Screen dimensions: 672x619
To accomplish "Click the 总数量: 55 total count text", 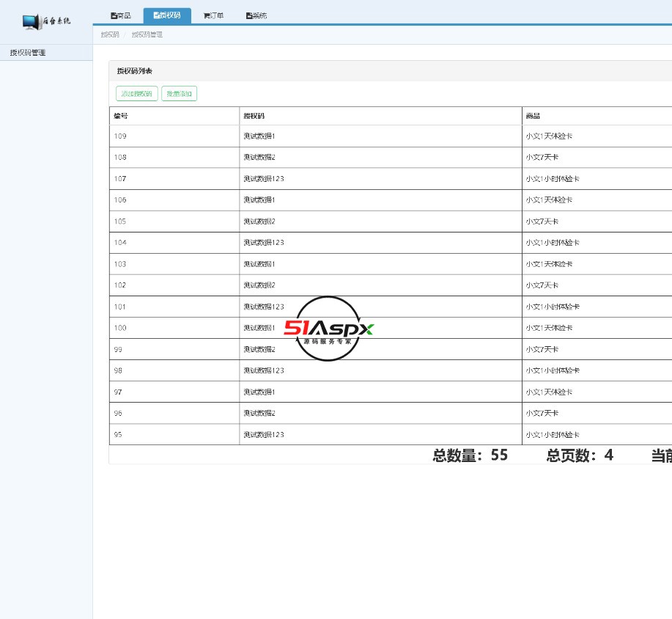I will coord(470,455).
